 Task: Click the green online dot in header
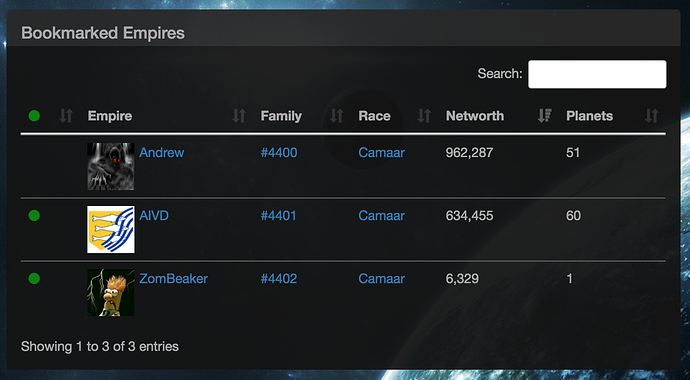(34, 116)
